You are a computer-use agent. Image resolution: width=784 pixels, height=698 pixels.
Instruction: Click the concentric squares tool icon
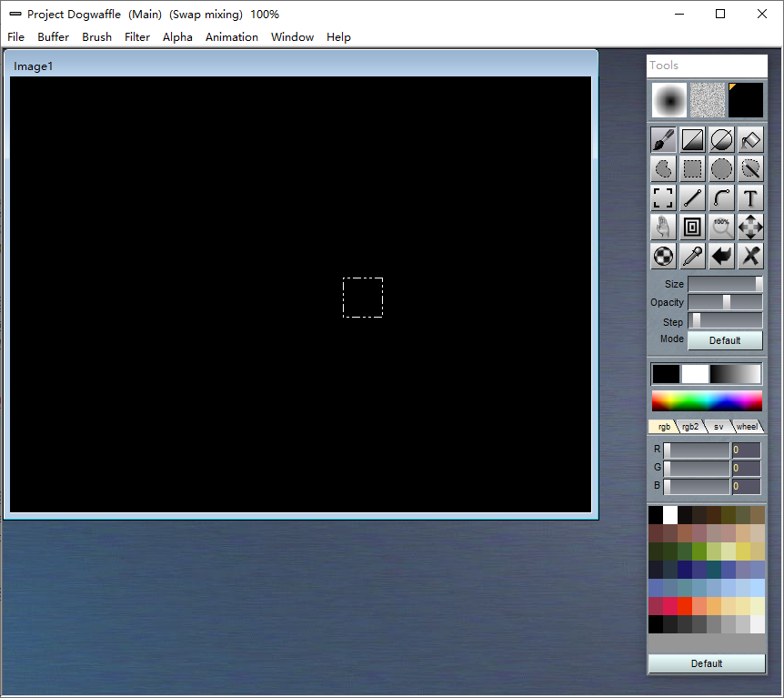[692, 228]
